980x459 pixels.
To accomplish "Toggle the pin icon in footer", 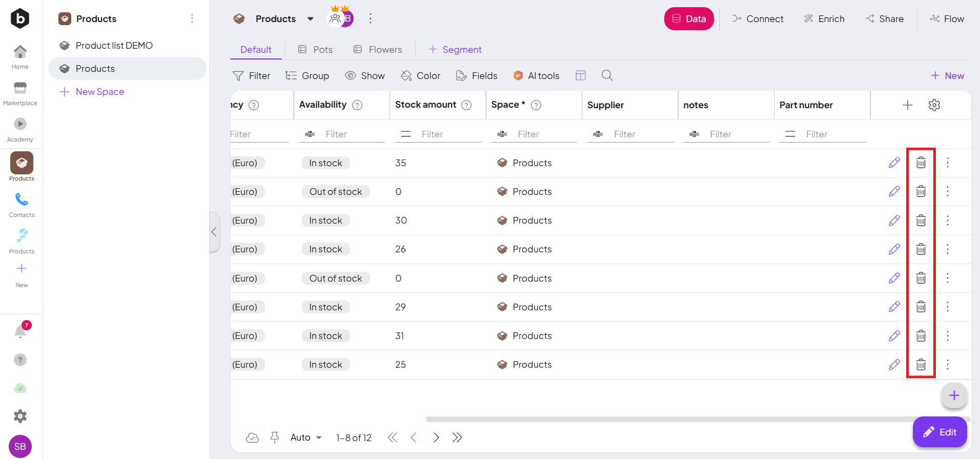I will point(275,437).
